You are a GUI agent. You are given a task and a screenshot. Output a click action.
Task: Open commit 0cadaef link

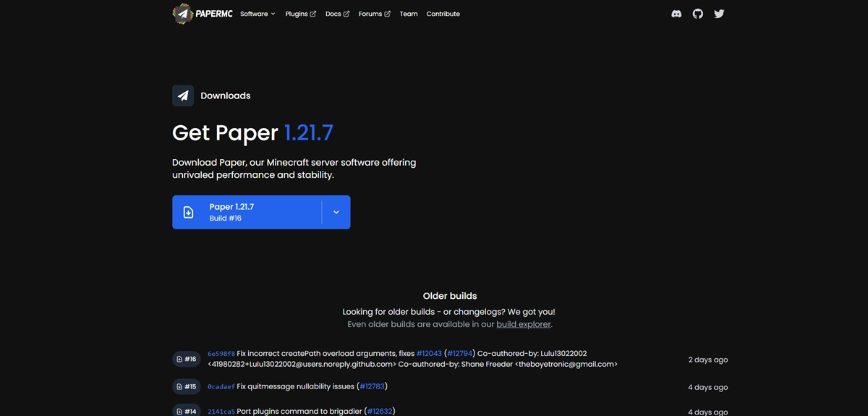tap(221, 386)
